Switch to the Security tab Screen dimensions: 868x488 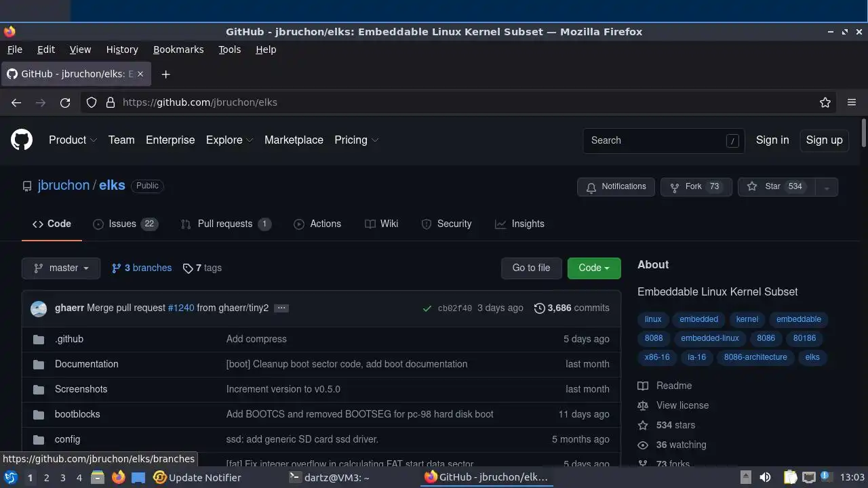pos(446,224)
